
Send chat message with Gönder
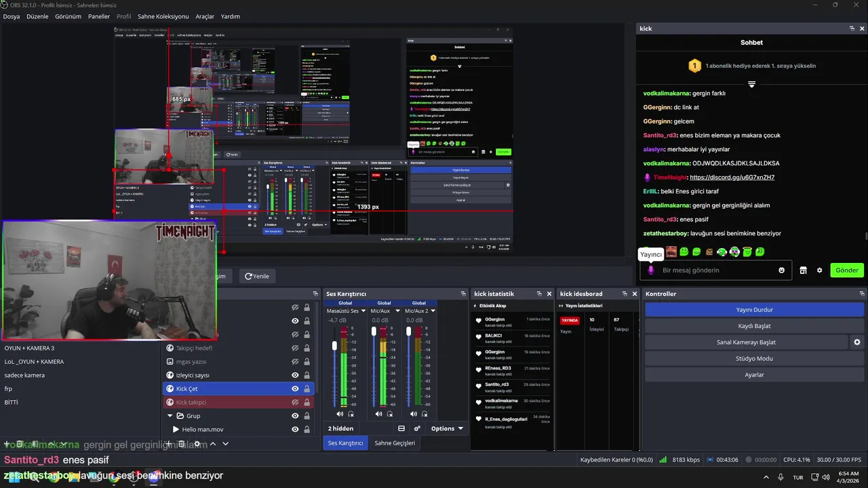(847, 270)
